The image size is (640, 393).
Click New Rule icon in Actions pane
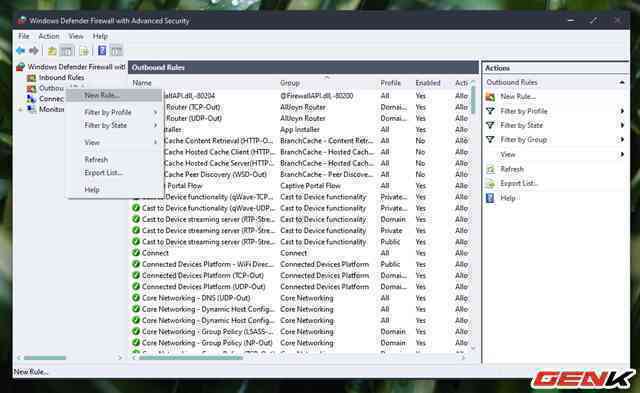[490, 97]
